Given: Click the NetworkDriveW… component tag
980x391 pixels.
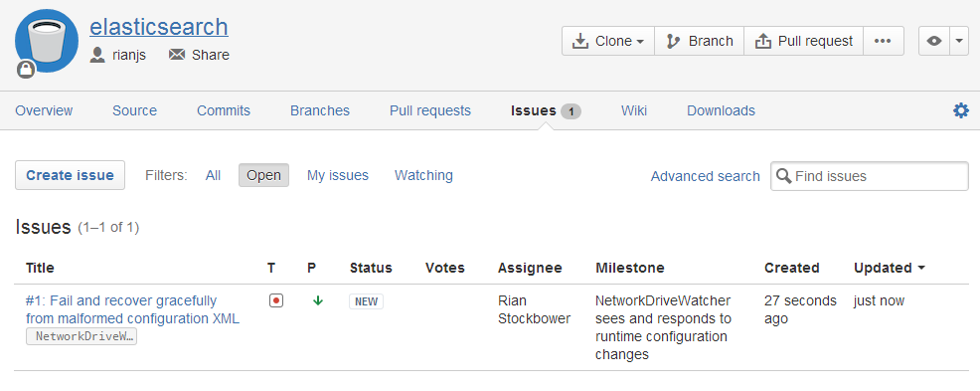Looking at the screenshot, I should 82,336.
